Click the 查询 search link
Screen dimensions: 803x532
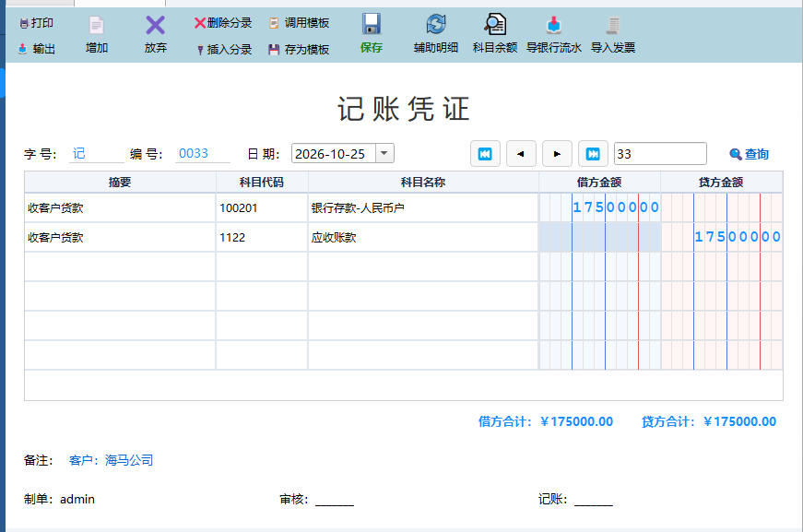coord(750,154)
